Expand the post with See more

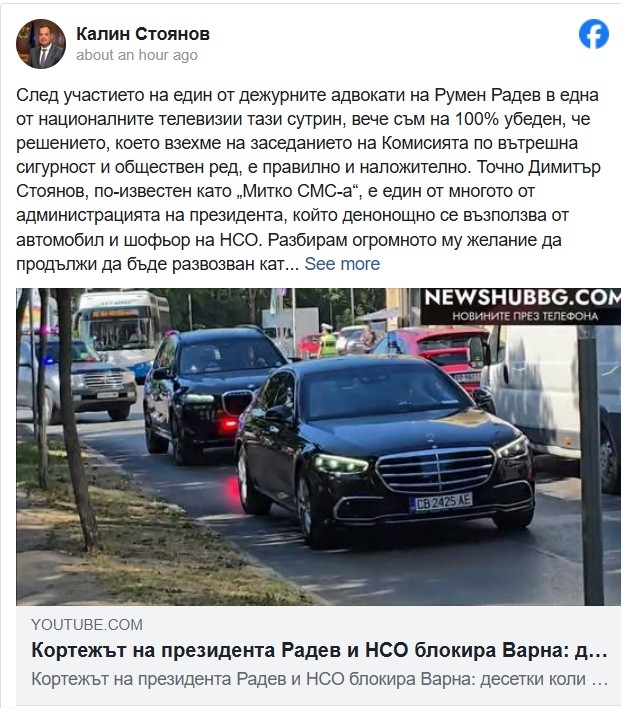[x=342, y=264]
